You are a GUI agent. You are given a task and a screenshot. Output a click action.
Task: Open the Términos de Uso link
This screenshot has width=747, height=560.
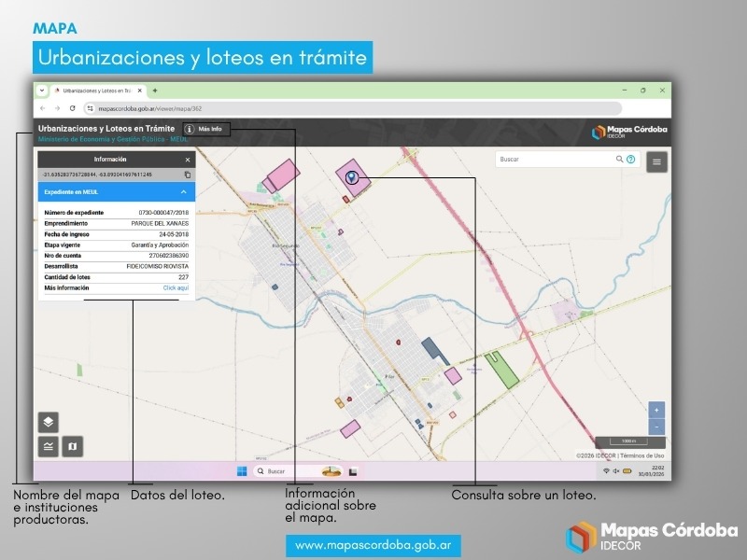point(643,455)
